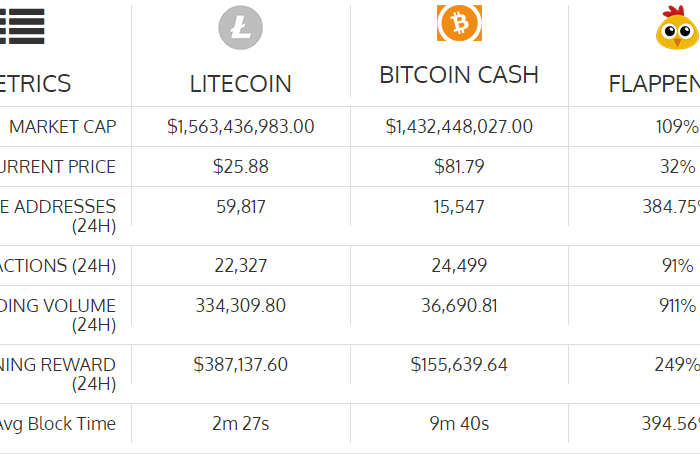Click Bitcoin Cash transactions value 24,499
Viewport: 700px width, 454px height.
click(x=459, y=266)
